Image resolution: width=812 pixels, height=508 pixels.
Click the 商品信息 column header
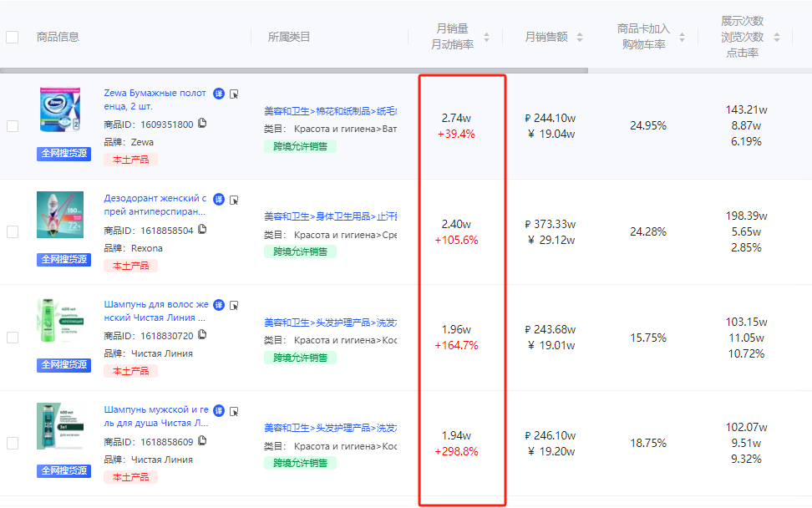click(58, 37)
